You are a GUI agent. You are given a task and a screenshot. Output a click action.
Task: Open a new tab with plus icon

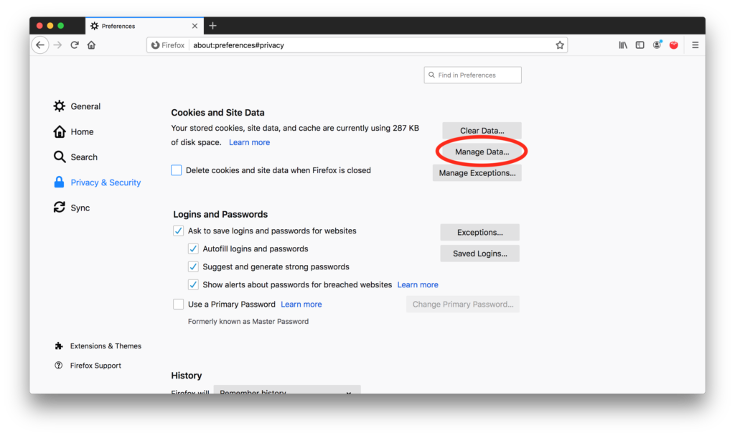pos(213,25)
